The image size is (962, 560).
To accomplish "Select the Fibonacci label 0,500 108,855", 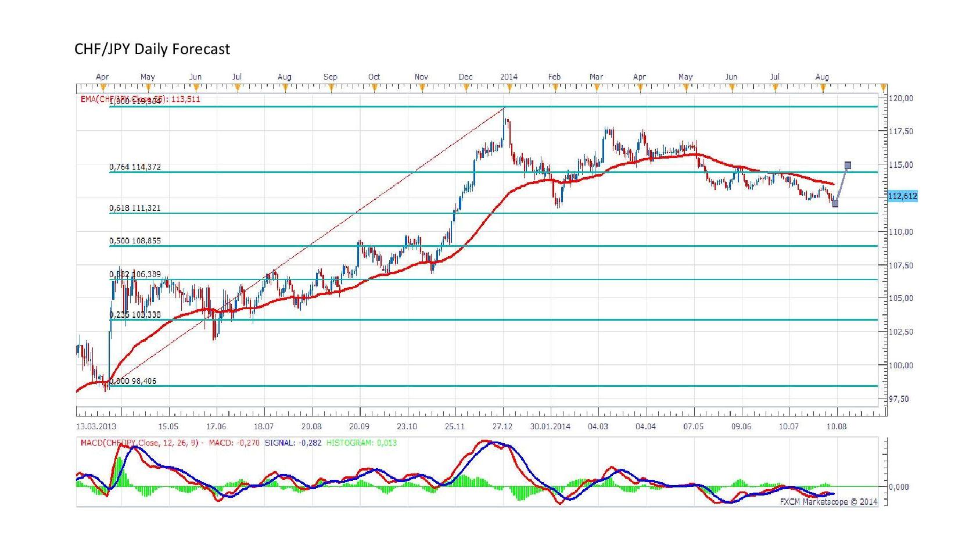I will (x=135, y=240).
